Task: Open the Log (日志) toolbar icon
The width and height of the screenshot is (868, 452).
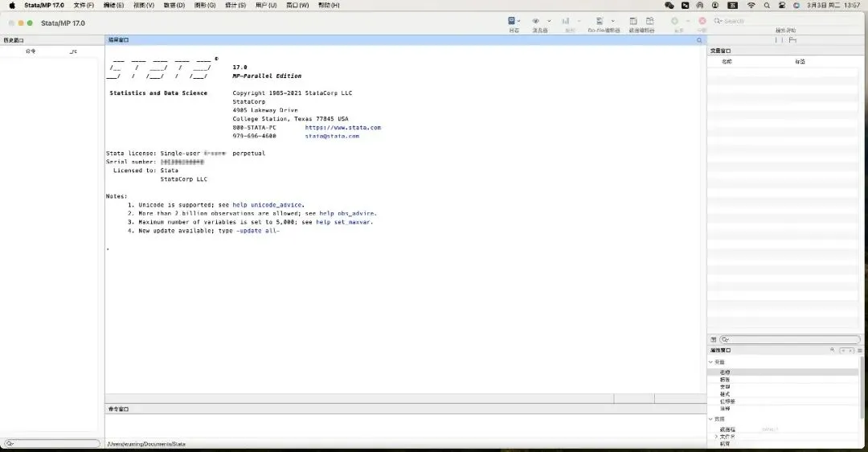Action: pos(511,21)
